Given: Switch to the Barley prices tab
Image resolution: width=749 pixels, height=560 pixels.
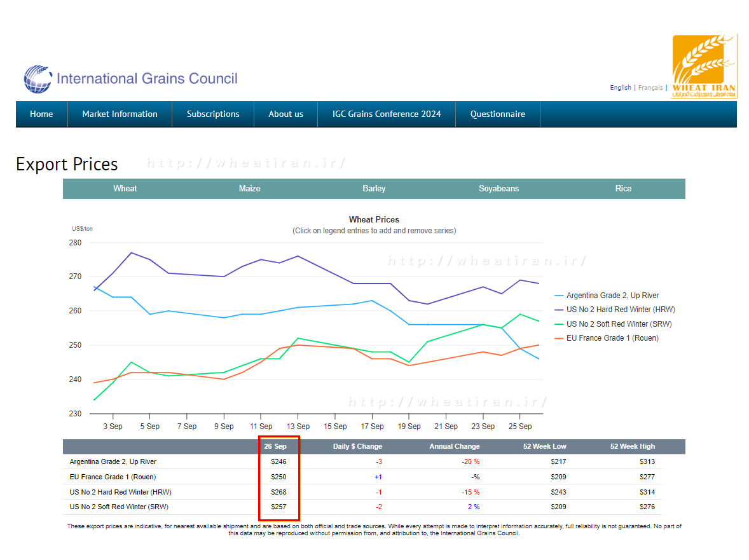Looking at the screenshot, I should (374, 189).
